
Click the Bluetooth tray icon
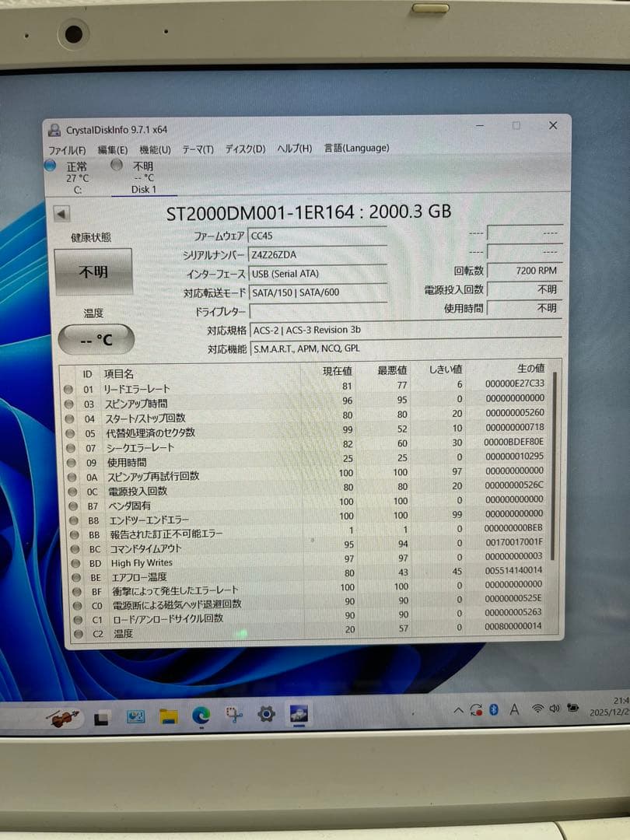click(x=494, y=710)
